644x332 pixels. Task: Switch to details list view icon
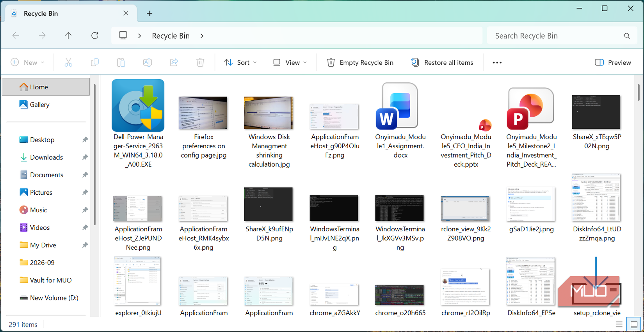coord(619,324)
